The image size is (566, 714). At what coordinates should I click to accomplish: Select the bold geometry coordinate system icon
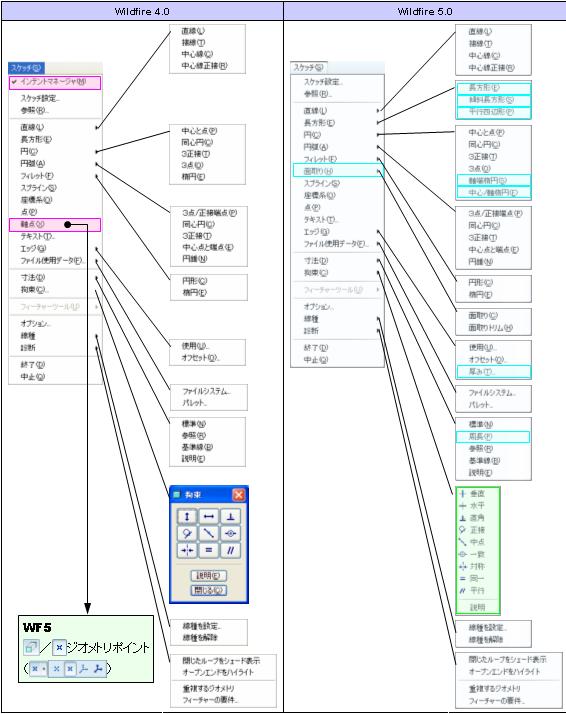[98, 669]
